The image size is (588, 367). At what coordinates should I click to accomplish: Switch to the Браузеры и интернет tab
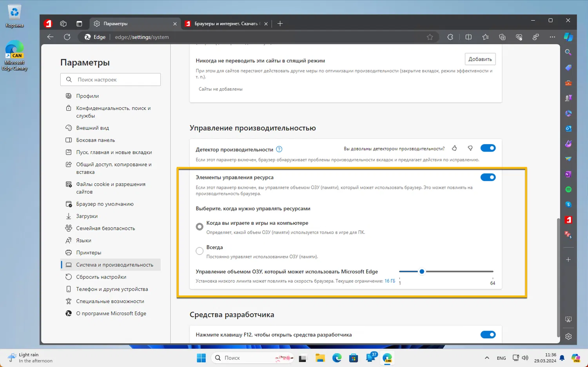click(226, 24)
